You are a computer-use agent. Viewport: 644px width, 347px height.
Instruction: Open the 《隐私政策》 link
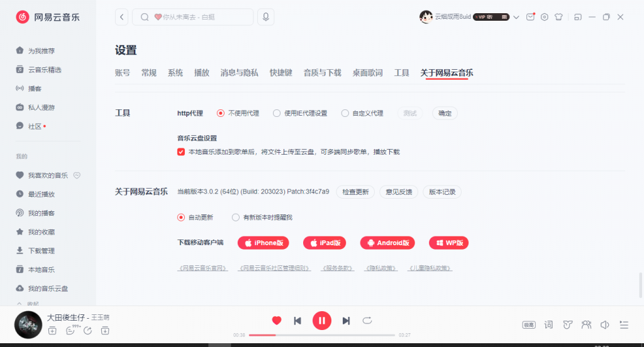[381, 268]
